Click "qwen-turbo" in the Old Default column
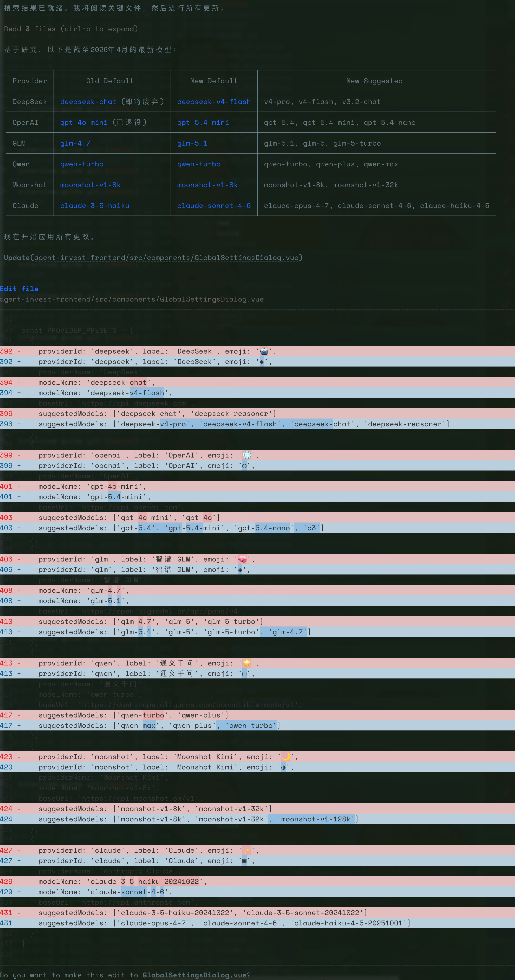This screenshot has height=980, width=515. click(x=82, y=164)
